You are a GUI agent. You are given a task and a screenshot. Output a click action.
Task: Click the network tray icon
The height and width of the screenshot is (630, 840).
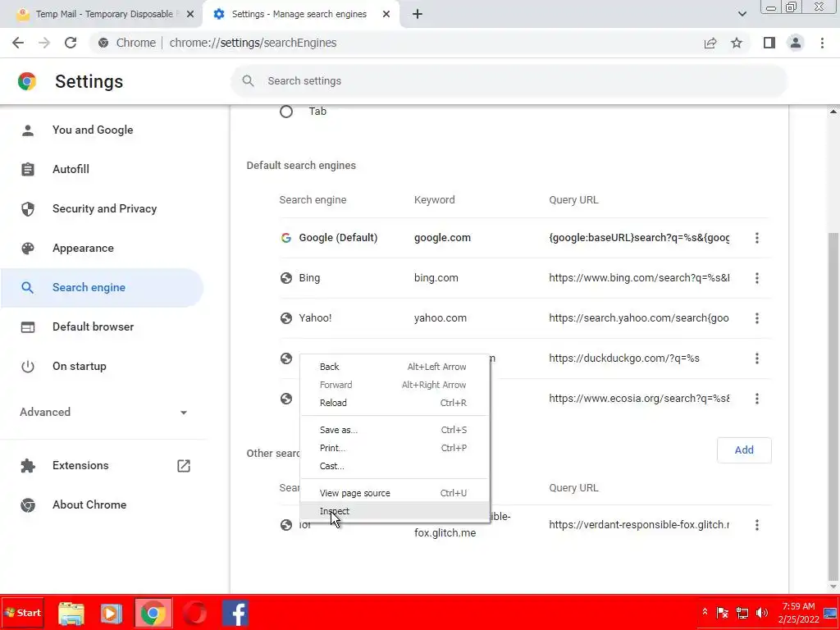point(742,612)
